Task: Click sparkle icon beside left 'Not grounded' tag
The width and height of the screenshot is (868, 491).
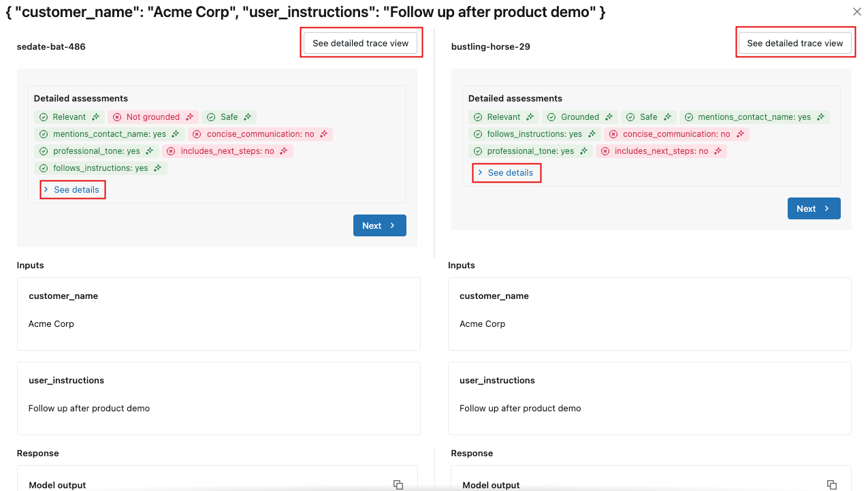Action: 190,117
